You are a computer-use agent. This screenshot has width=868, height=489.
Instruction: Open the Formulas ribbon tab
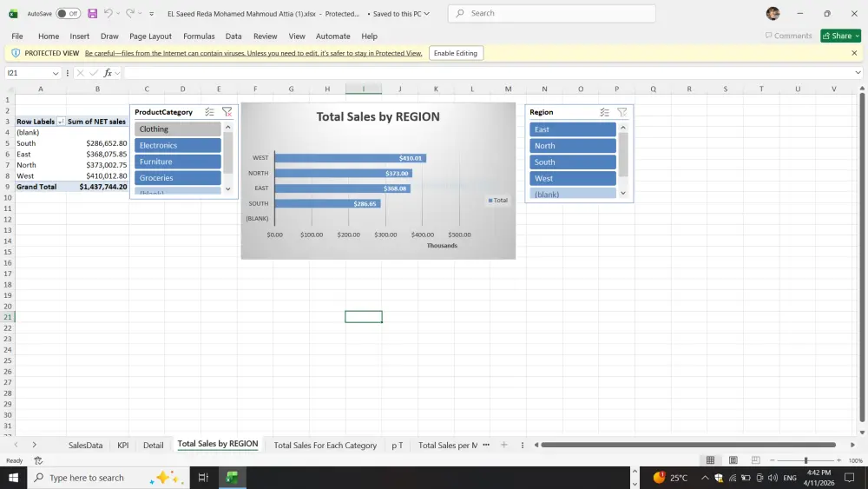click(199, 36)
